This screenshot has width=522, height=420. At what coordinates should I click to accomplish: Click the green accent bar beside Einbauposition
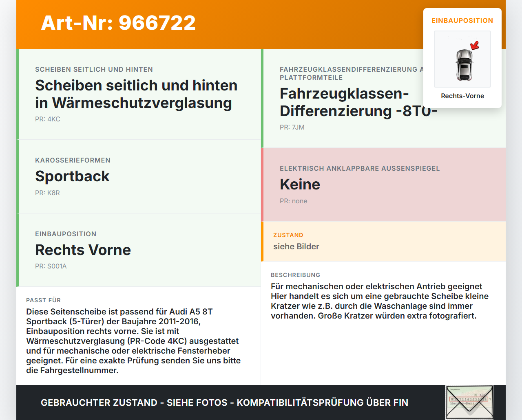[x=17, y=250]
